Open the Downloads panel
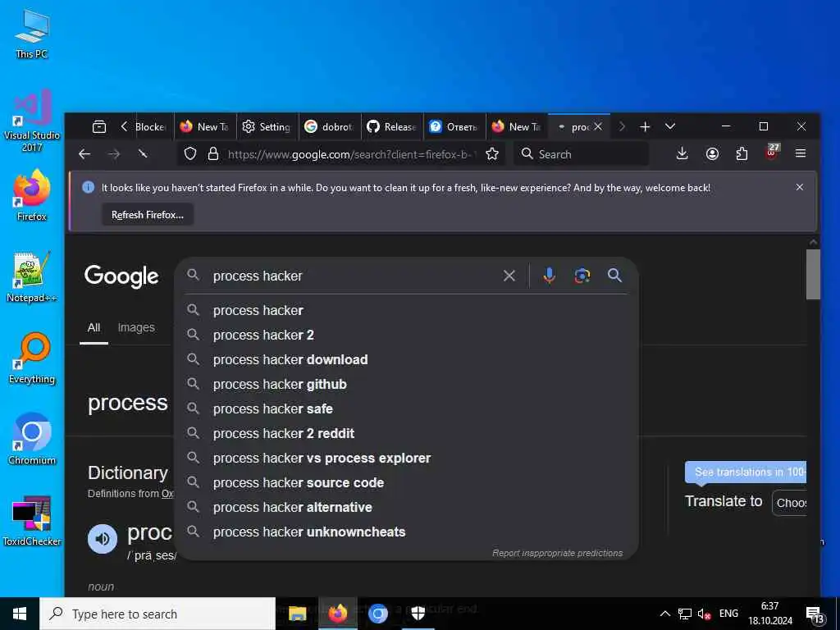The width and height of the screenshot is (840, 630). (x=682, y=154)
